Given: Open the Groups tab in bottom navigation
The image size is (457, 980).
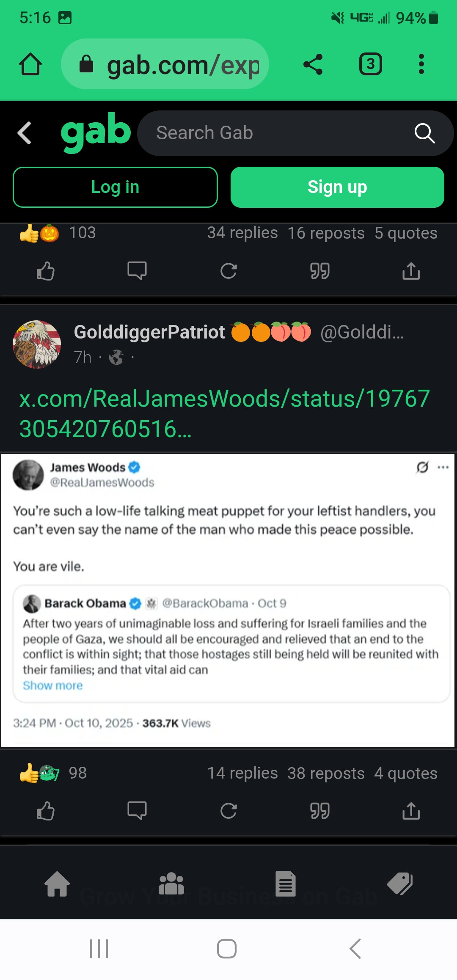Looking at the screenshot, I should [x=171, y=884].
